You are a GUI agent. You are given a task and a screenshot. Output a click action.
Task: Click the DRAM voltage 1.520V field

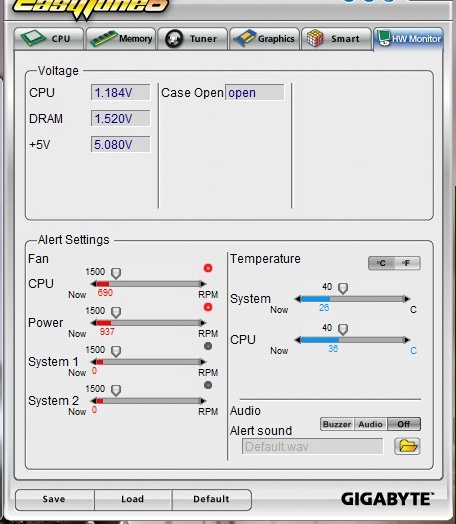point(121,119)
